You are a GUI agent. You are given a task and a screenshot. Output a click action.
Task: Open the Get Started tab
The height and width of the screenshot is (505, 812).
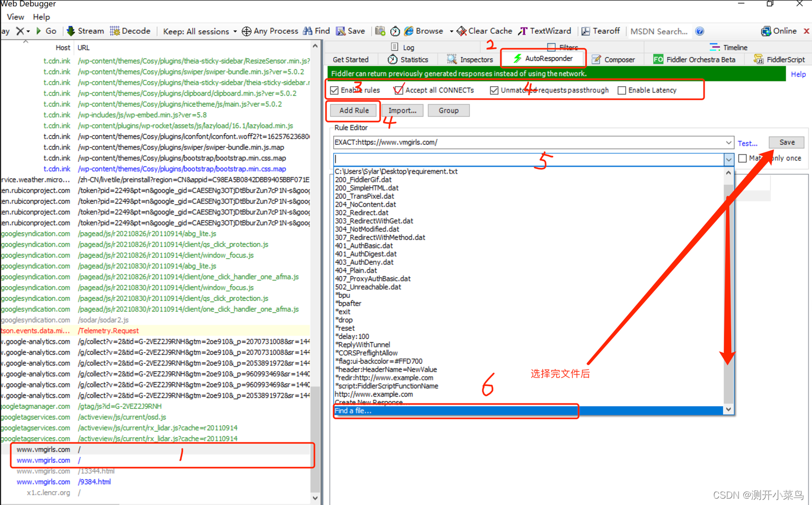click(x=351, y=60)
